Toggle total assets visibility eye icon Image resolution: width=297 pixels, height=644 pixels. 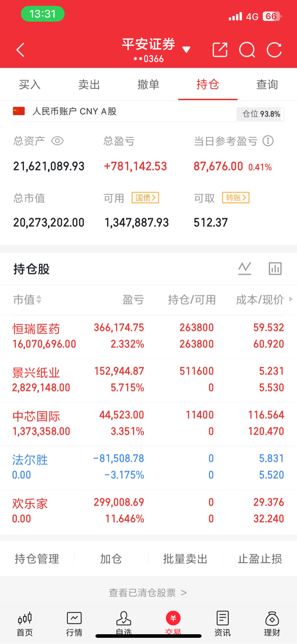tap(57, 141)
